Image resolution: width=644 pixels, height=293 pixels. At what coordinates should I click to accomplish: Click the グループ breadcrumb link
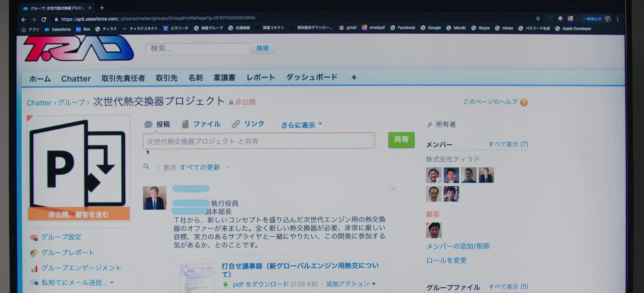[71, 102]
